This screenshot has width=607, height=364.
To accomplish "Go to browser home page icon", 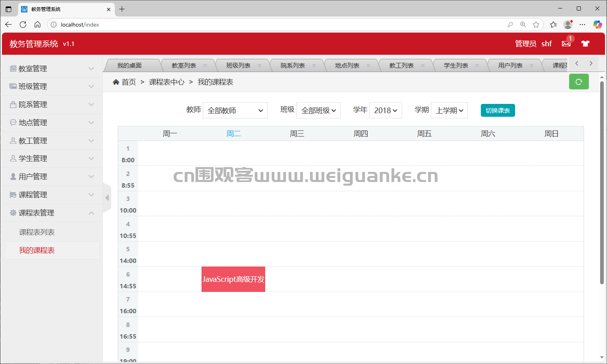I will [x=37, y=25].
